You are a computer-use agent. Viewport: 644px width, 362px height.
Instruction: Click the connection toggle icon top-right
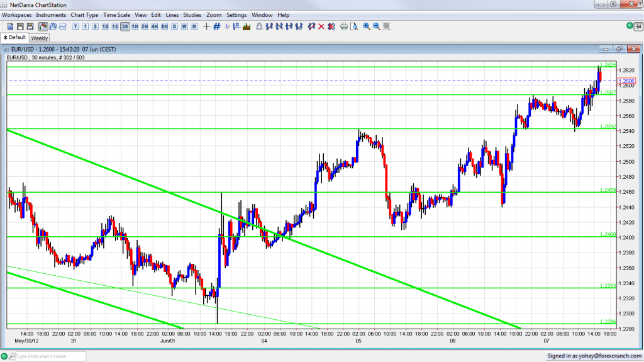(638, 26)
